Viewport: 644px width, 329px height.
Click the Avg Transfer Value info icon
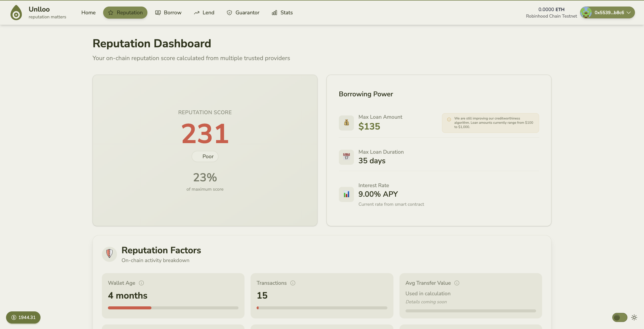457,283
